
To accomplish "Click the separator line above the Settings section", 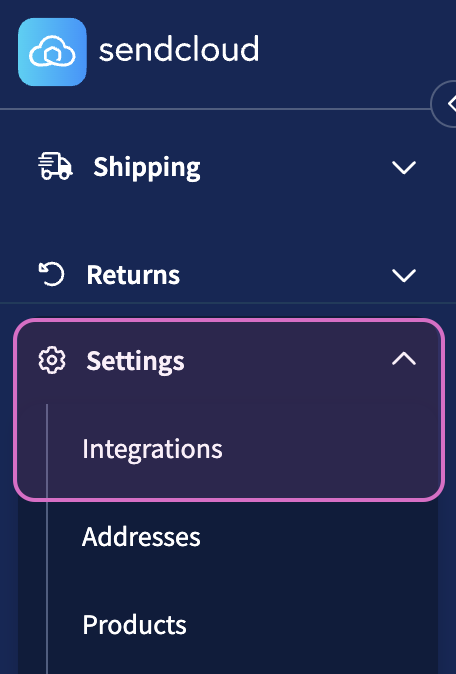I will pyautogui.click(x=228, y=303).
